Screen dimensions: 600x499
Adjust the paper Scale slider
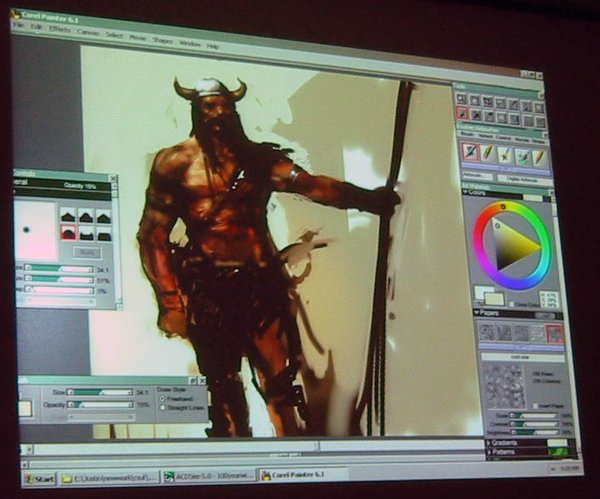535,415
